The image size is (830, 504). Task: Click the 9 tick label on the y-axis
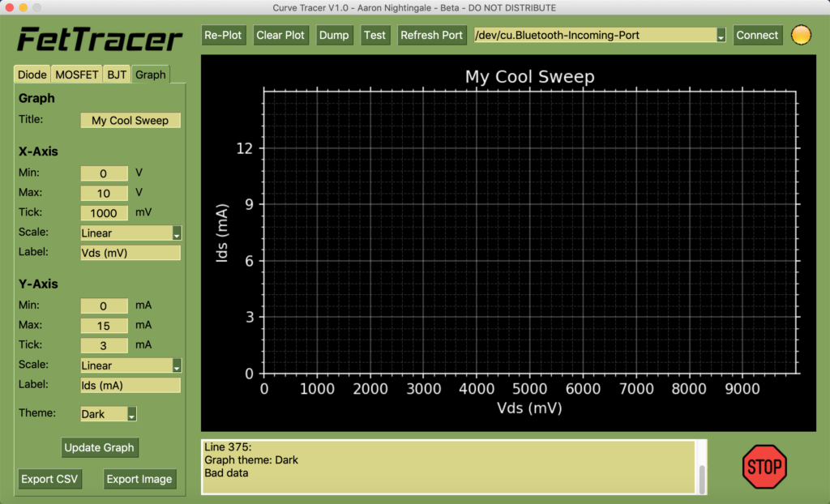[250, 204]
